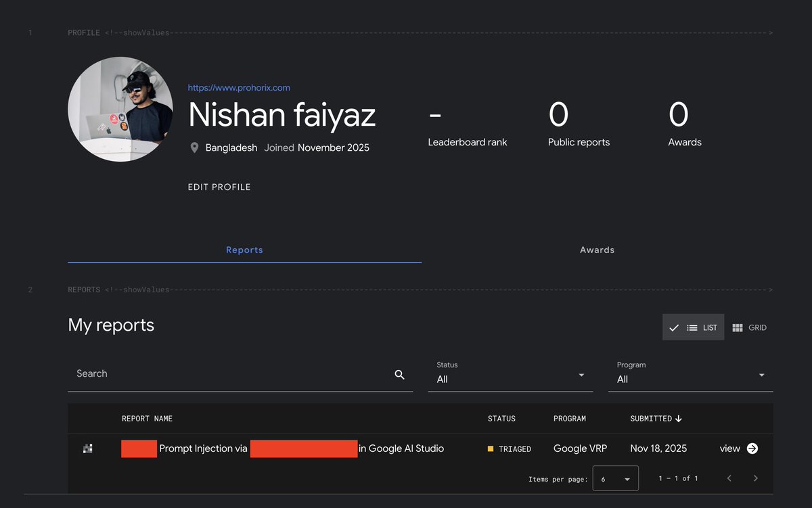Select the Reports tab
The image size is (812, 508).
244,250
